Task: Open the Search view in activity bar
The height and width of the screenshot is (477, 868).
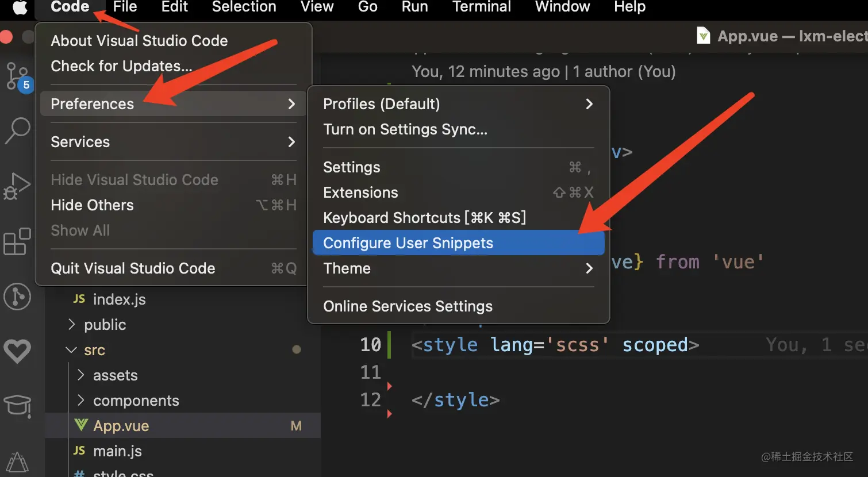Action: click(17, 131)
